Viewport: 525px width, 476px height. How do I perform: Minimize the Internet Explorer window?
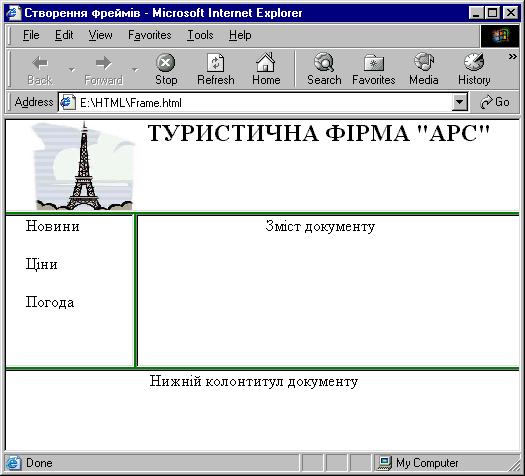[476, 13]
